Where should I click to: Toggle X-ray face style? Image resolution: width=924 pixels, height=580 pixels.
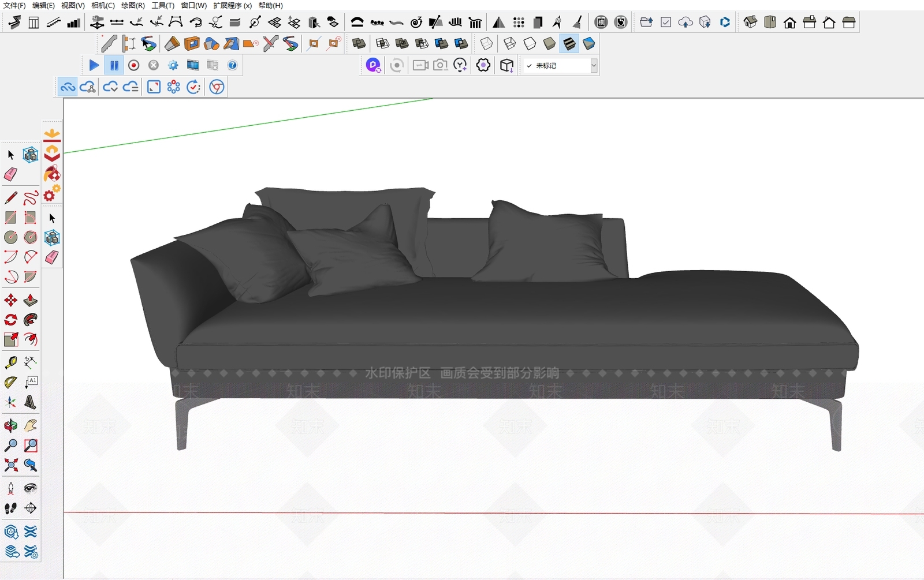(487, 43)
